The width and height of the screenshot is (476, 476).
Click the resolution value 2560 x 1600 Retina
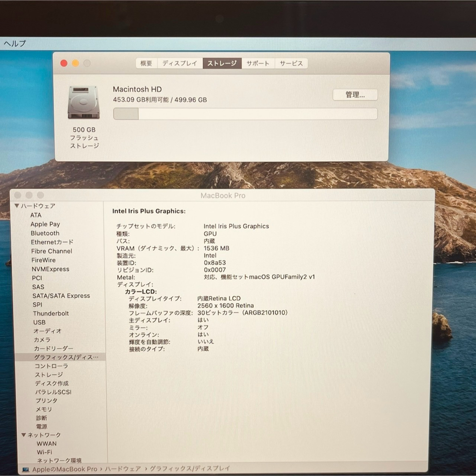click(226, 306)
